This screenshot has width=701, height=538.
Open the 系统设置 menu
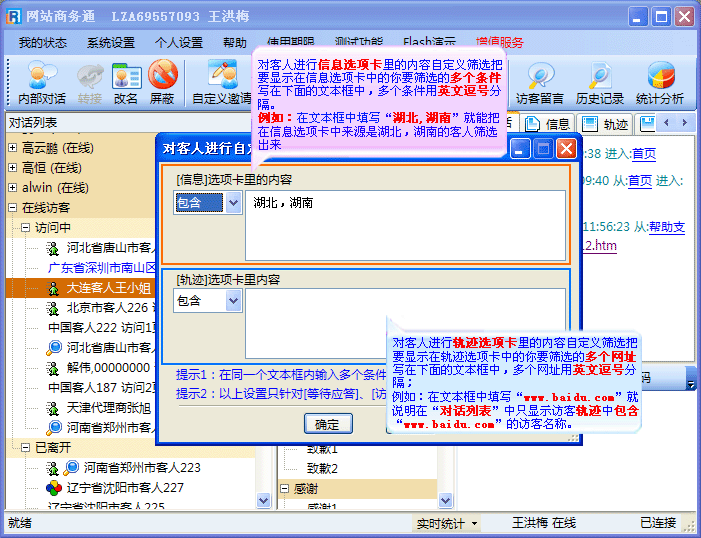(x=110, y=43)
